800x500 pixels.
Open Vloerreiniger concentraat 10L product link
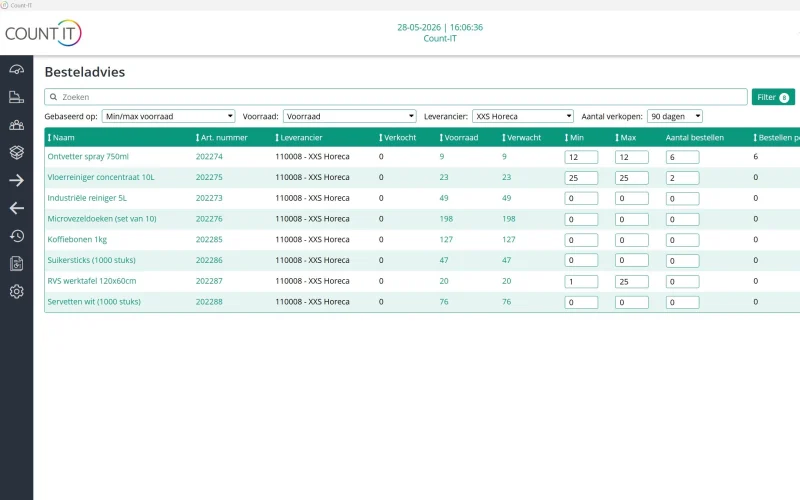point(101,177)
